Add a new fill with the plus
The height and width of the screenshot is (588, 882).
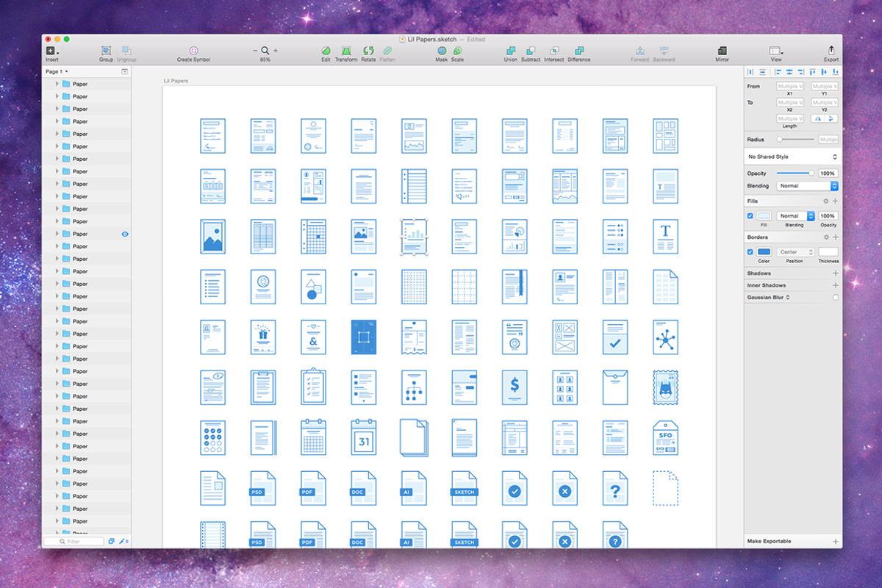(835, 201)
